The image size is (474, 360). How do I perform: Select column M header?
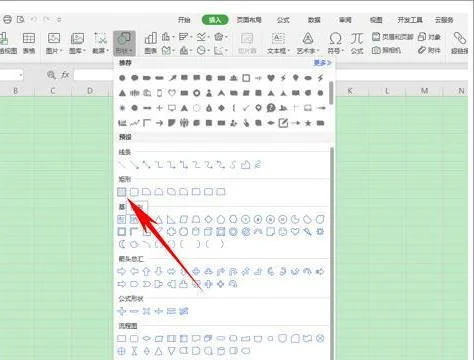point(424,91)
